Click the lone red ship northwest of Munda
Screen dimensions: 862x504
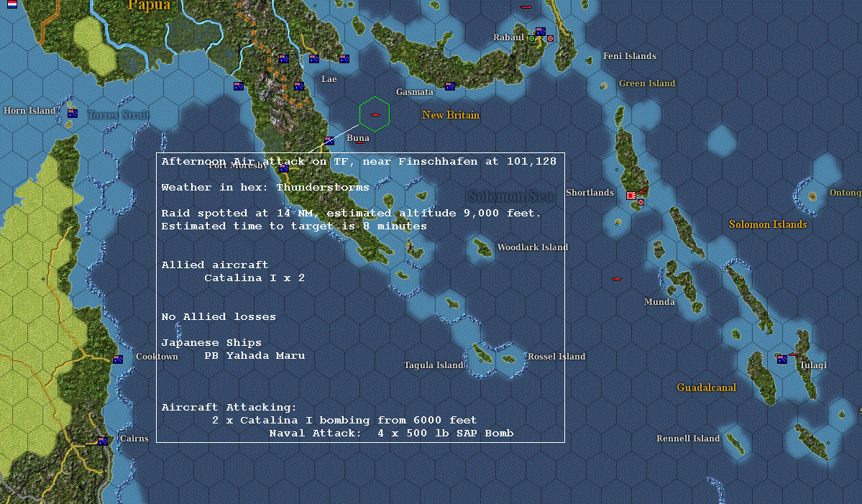[x=616, y=279]
